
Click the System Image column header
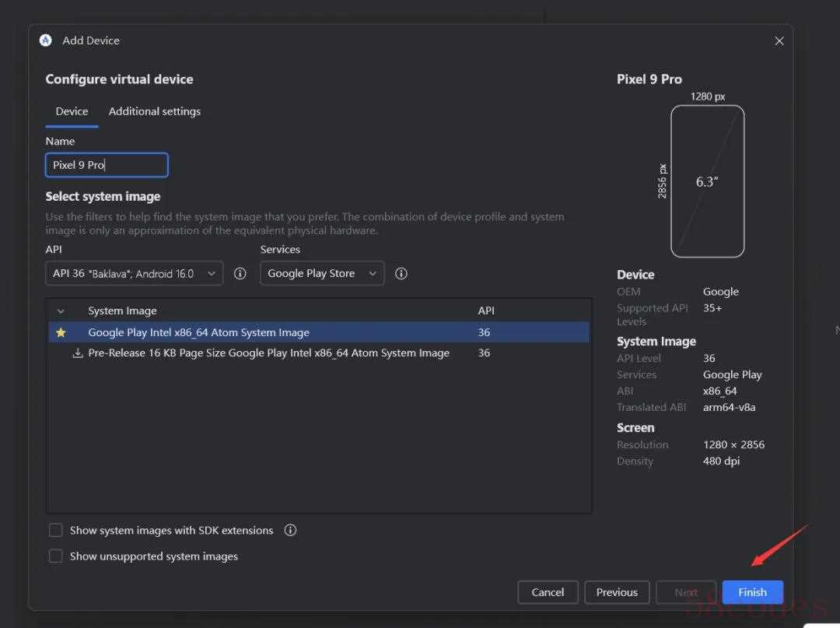pyautogui.click(x=122, y=310)
